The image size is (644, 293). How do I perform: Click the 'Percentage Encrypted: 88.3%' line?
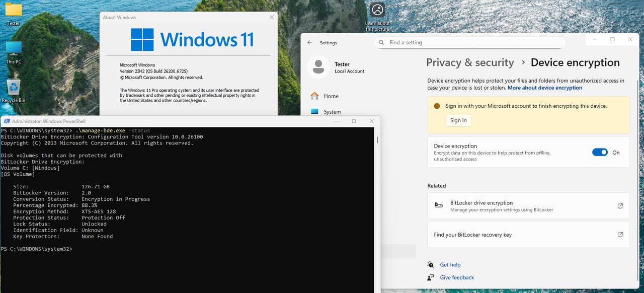55,205
